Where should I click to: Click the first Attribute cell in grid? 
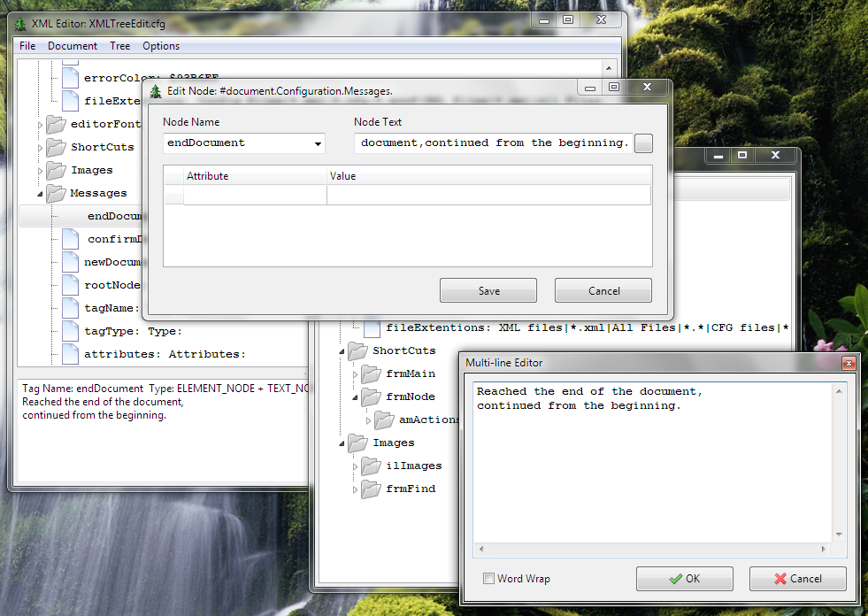[255, 196]
